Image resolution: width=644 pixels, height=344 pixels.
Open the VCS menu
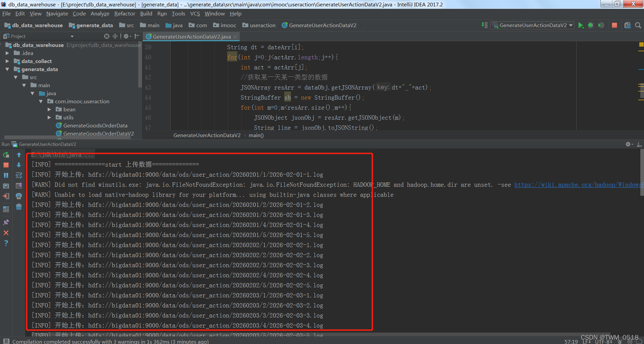coord(195,14)
